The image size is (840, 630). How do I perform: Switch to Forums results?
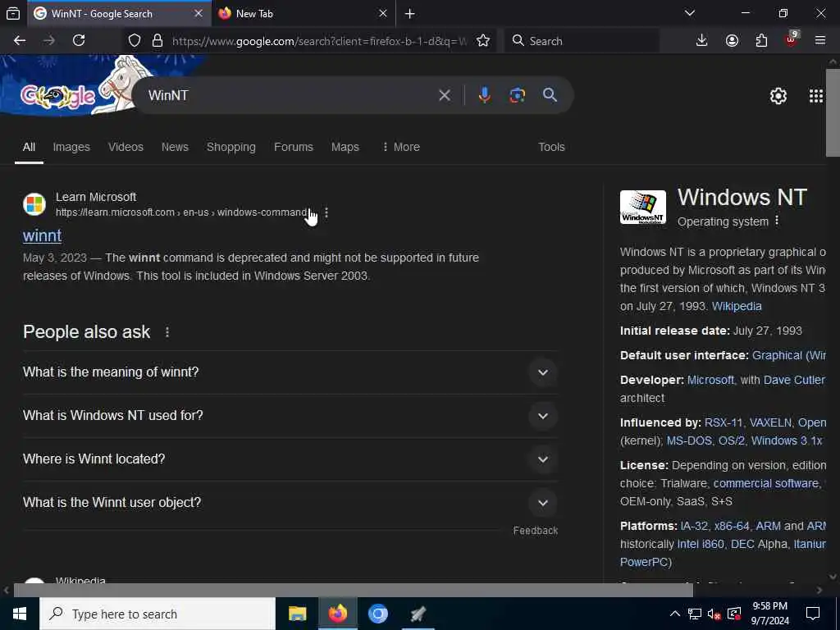[x=293, y=147]
